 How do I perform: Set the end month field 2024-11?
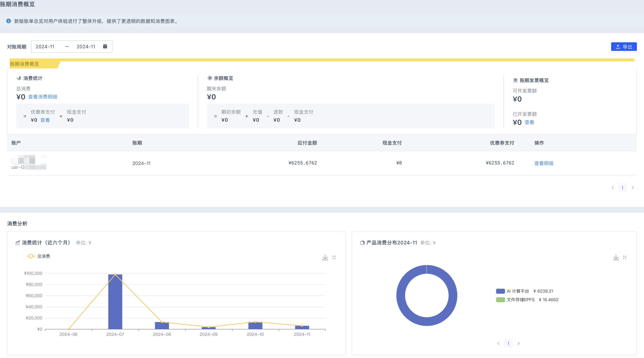click(x=86, y=47)
